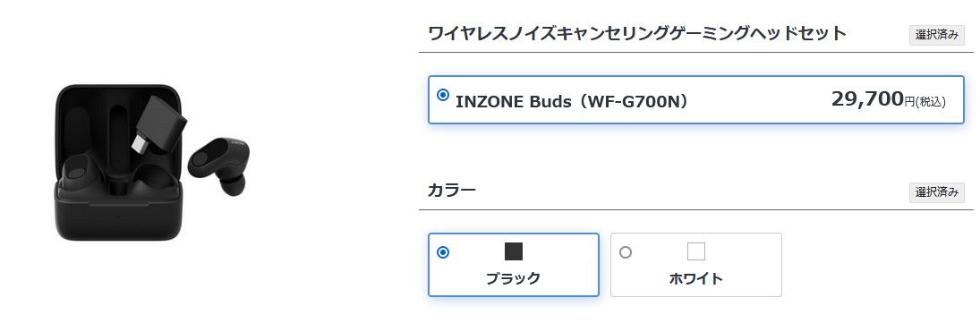This screenshot has height=323, width=980.
Task: Click 選択済み badge beside カラー heading
Action: 936,192
